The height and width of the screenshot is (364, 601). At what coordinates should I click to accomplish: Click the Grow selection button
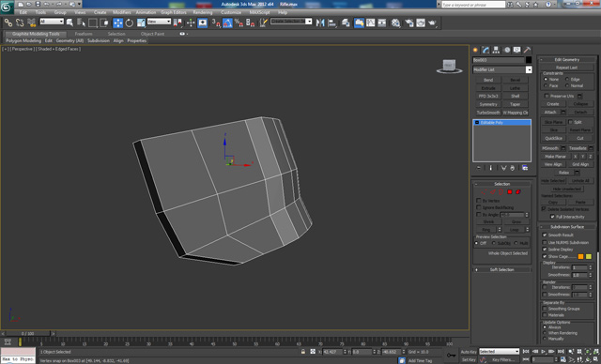pyautogui.click(x=516, y=222)
